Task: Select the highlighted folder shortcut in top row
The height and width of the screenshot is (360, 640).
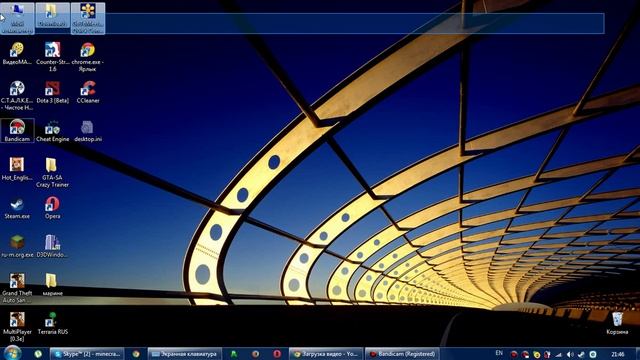Action: pos(52,15)
